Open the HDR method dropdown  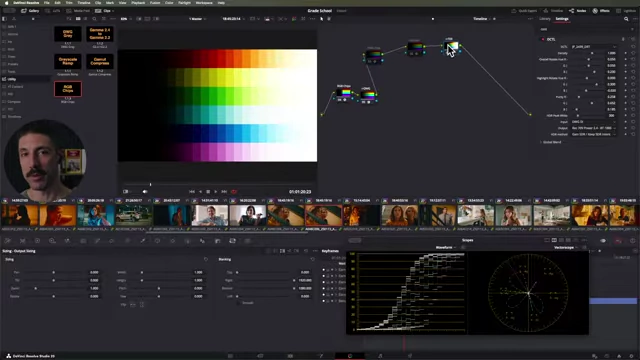[x=594, y=134]
